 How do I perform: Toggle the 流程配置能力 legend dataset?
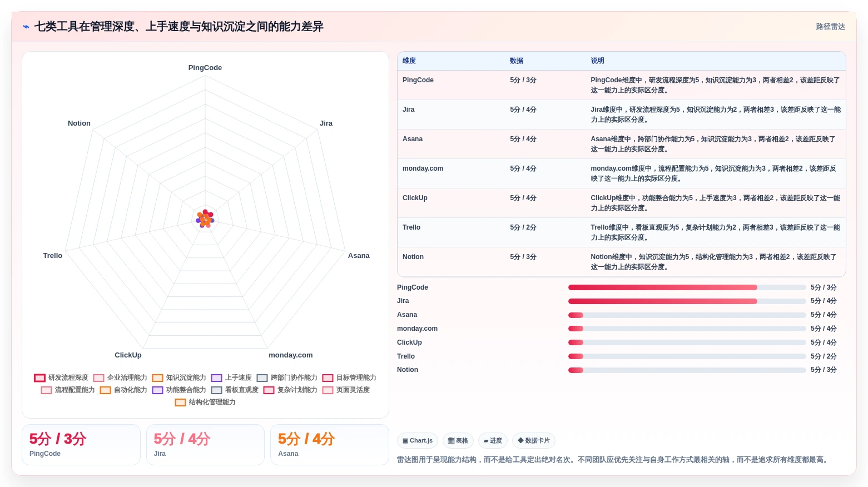pos(68,390)
